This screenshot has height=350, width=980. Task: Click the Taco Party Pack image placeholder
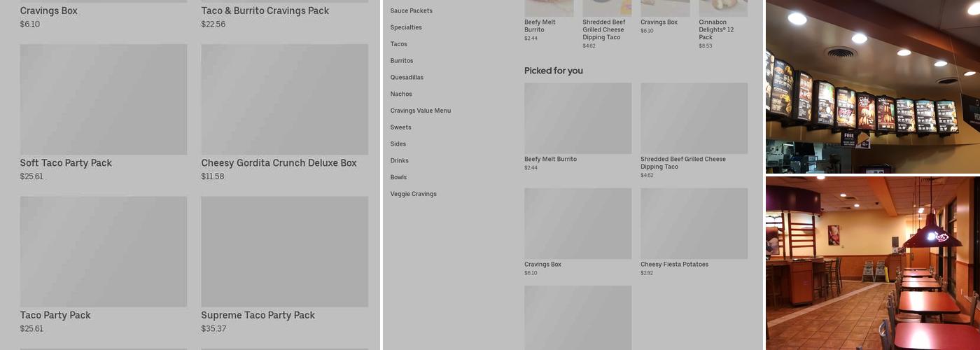point(104,251)
